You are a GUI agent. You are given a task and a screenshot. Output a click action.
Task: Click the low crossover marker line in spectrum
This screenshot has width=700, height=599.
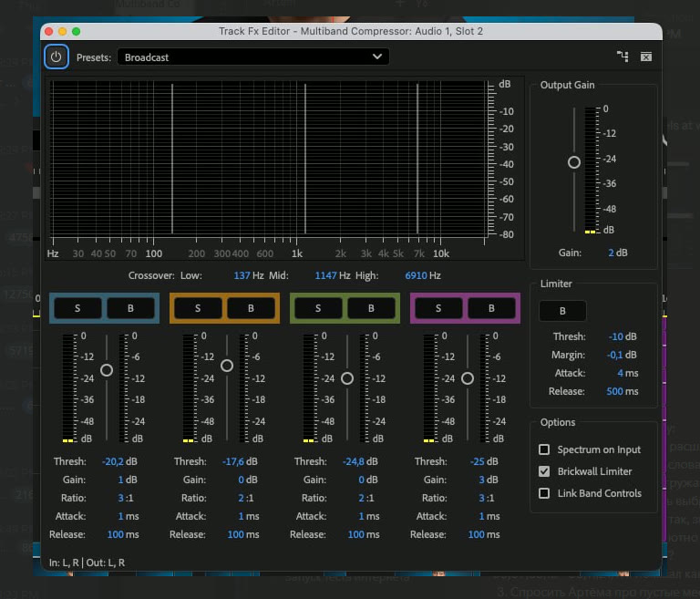click(172, 159)
